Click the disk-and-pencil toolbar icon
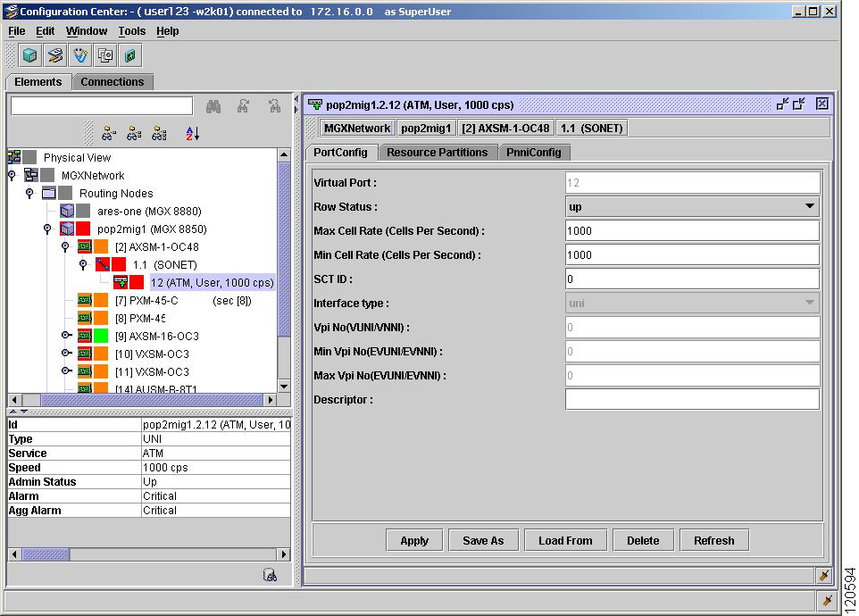Screen dimensions: 859x616 point(55,55)
